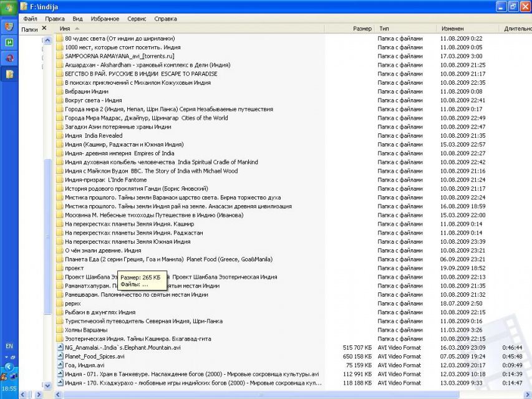Click folder icon of Вокруг света - Индия
The width and height of the screenshot is (532, 399).
point(60,100)
